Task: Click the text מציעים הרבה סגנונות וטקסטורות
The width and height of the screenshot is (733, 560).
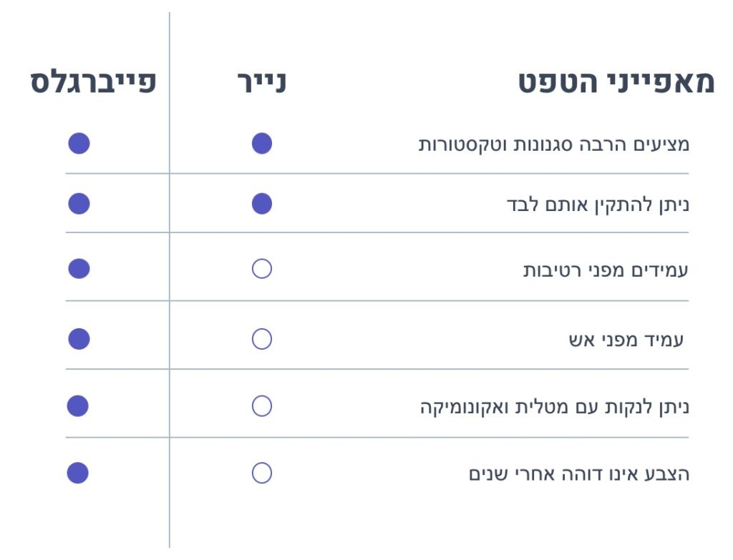Action: (554, 144)
